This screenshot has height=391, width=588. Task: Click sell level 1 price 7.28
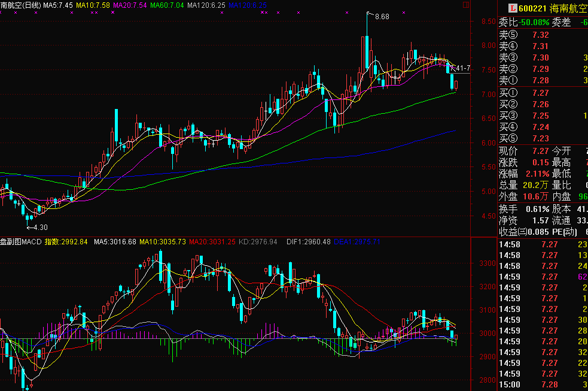540,80
